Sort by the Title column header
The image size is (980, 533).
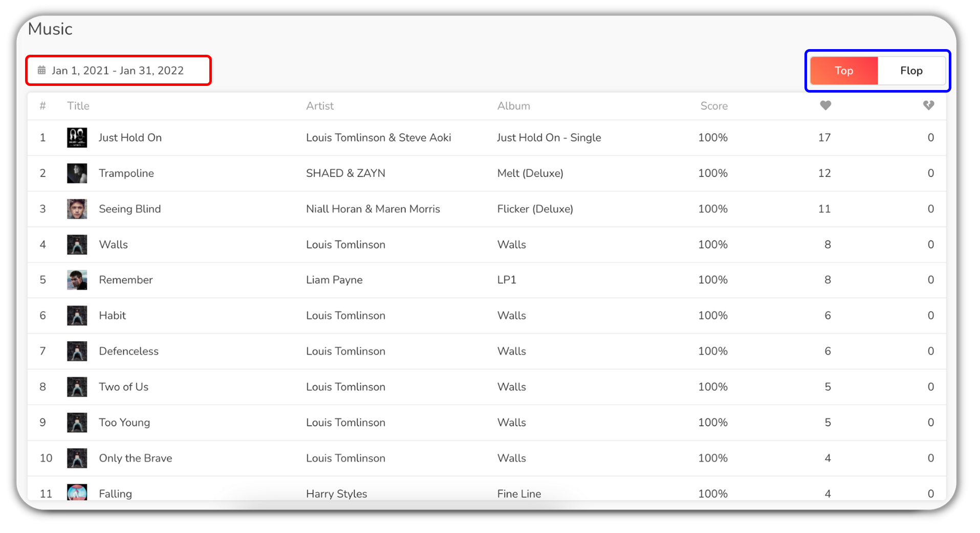pos(78,106)
